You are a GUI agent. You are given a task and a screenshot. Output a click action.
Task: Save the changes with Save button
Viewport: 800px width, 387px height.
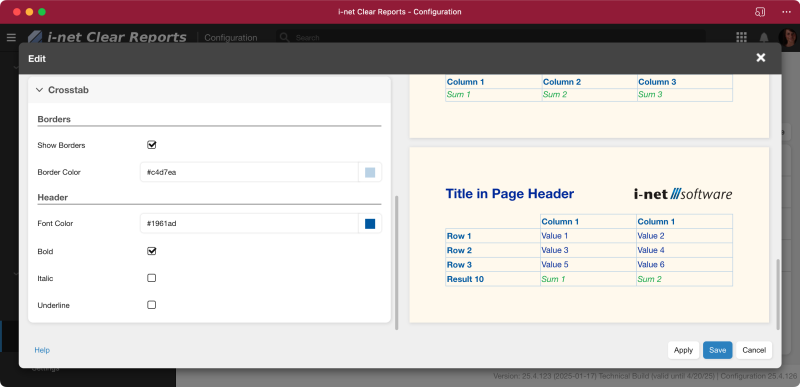point(717,350)
